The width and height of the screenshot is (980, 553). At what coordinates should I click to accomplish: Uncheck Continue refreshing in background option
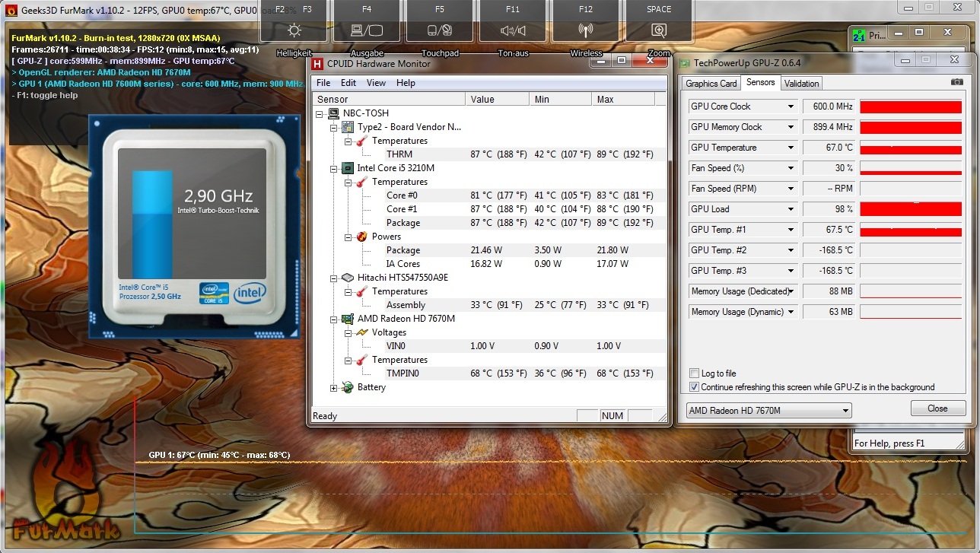694,387
